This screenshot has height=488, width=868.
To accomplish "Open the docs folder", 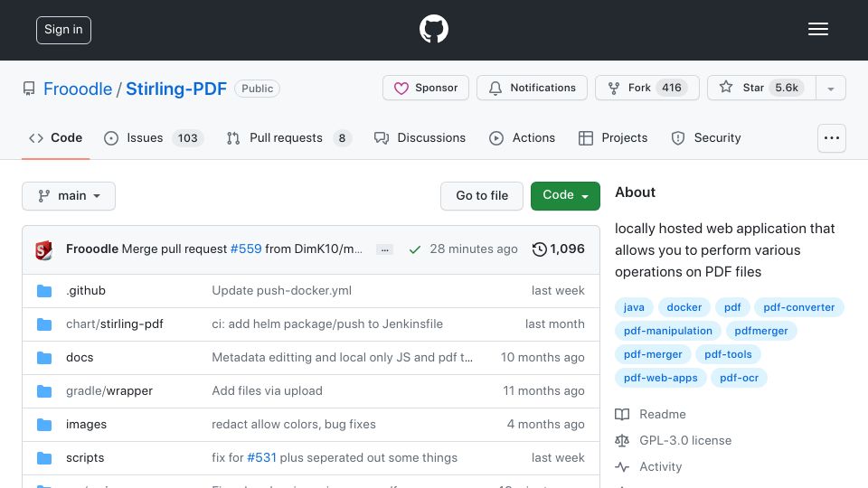I will tap(80, 358).
